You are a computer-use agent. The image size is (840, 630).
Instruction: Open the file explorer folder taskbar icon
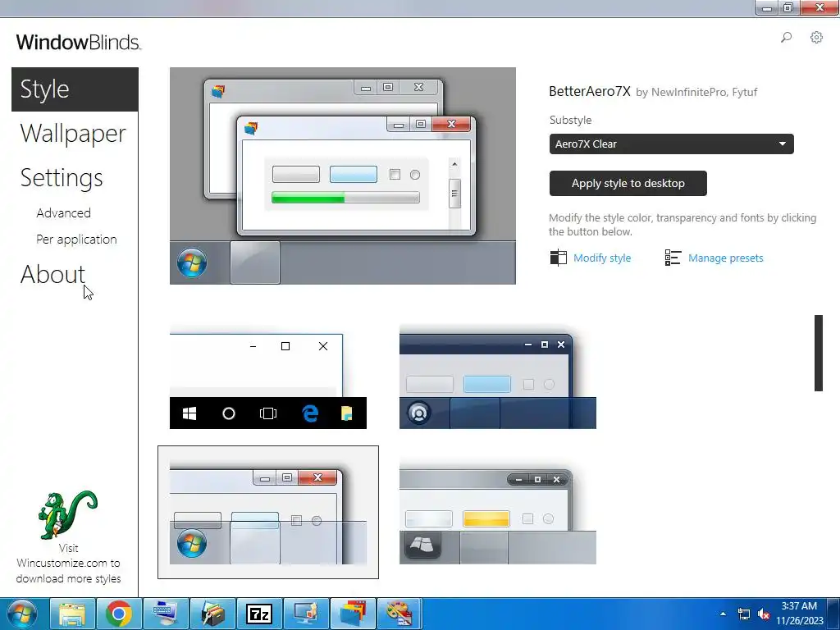[x=72, y=614]
